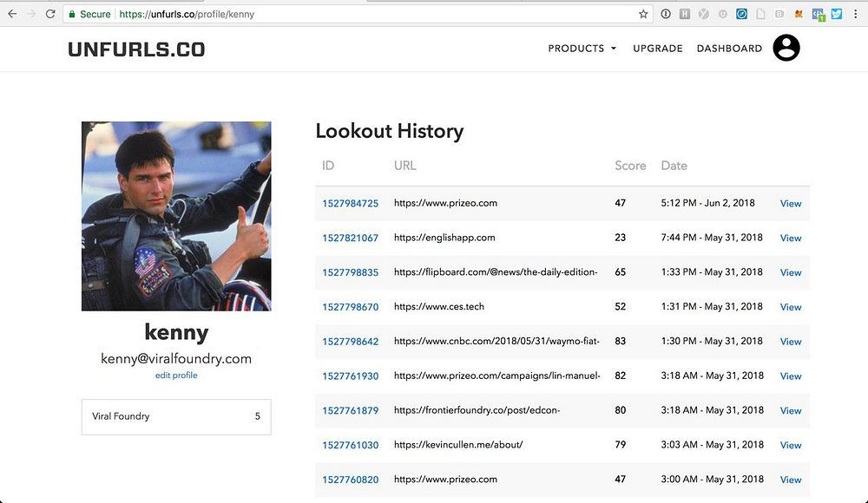This screenshot has height=503, width=868.
Task: Open the Upgrade page
Action: [658, 49]
